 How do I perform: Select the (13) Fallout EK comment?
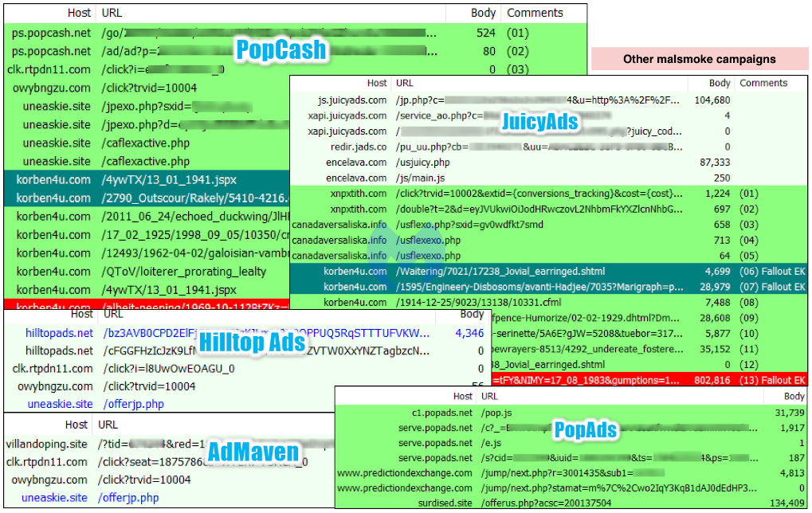click(772, 380)
